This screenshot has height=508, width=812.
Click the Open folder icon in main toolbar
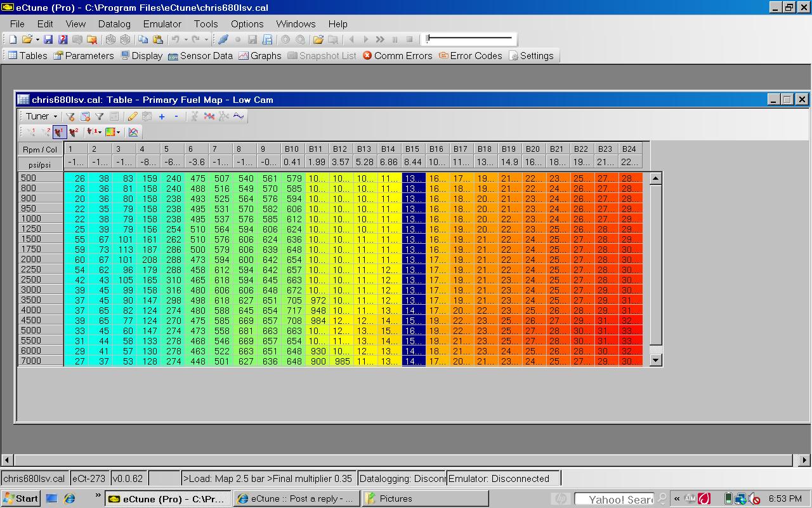[x=27, y=39]
